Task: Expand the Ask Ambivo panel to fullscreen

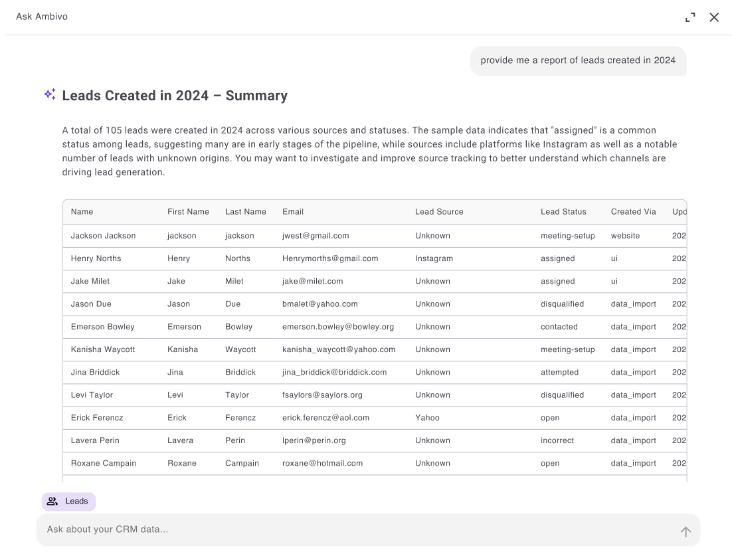Action: pos(690,17)
